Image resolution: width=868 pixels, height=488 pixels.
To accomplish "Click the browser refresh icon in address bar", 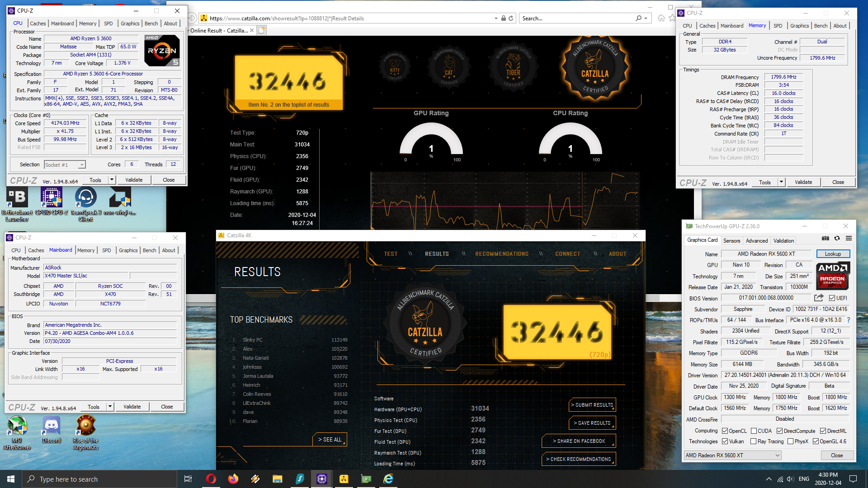I will pyautogui.click(x=511, y=19).
